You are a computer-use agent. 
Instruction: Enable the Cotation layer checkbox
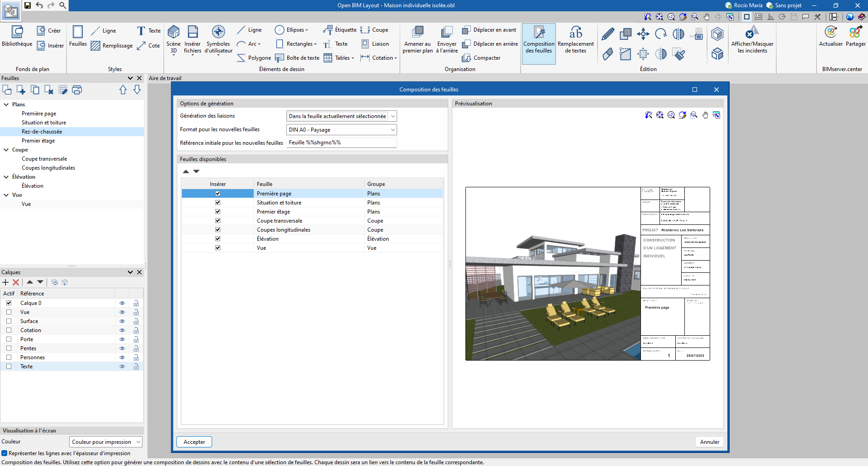coord(9,330)
